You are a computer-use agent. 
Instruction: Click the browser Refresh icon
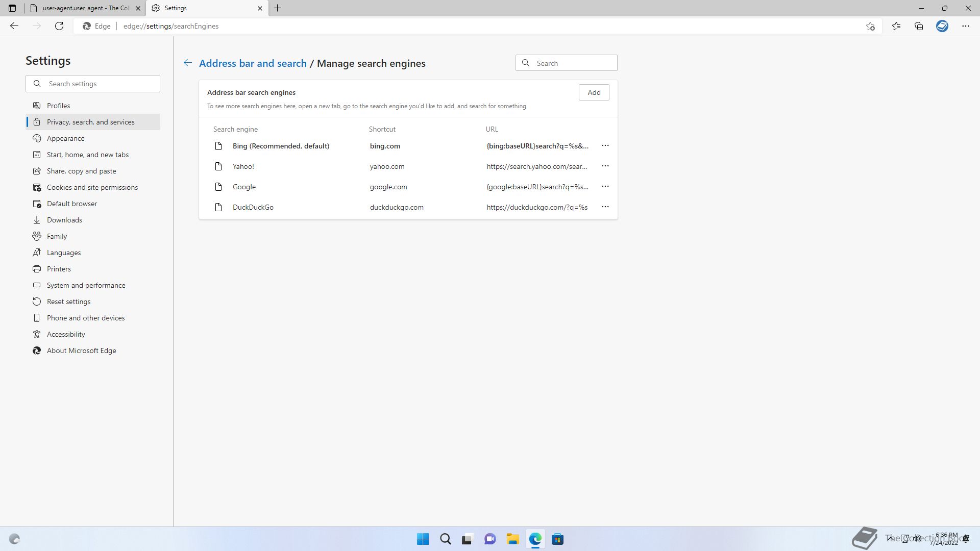[x=59, y=26]
